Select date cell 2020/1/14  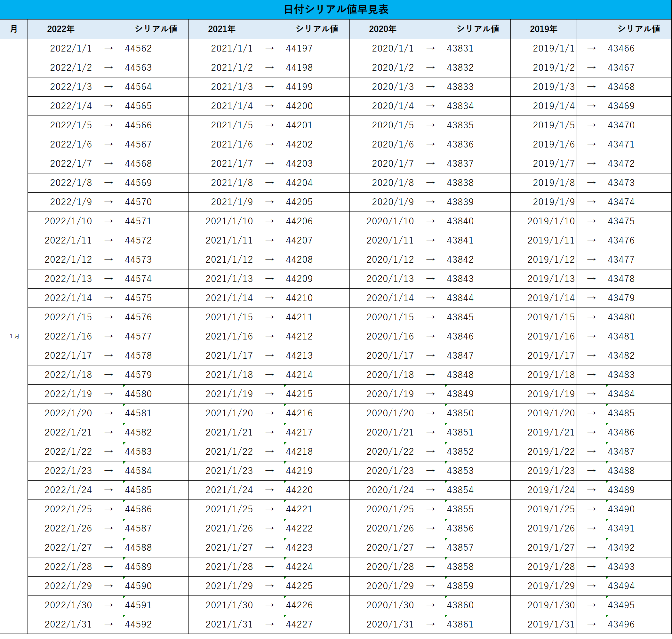point(382,298)
